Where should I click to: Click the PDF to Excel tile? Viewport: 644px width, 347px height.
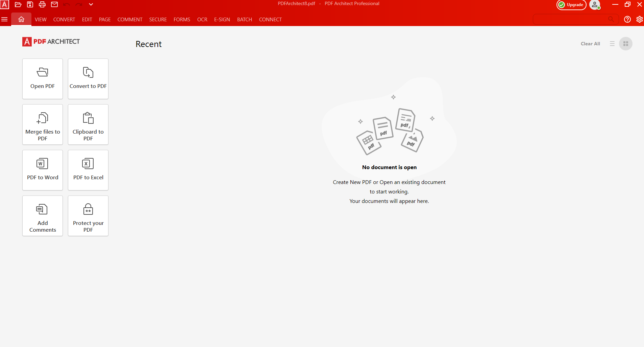[88, 170]
